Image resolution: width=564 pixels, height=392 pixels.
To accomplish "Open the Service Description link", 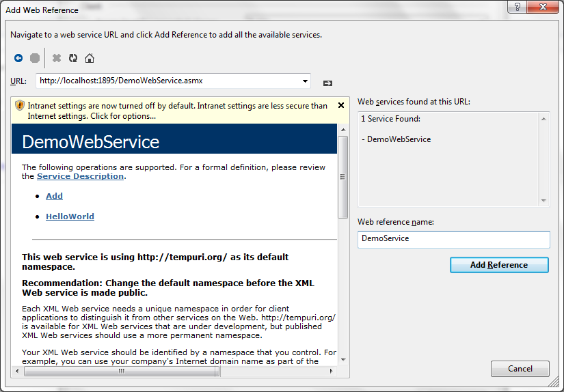I will point(80,176).
